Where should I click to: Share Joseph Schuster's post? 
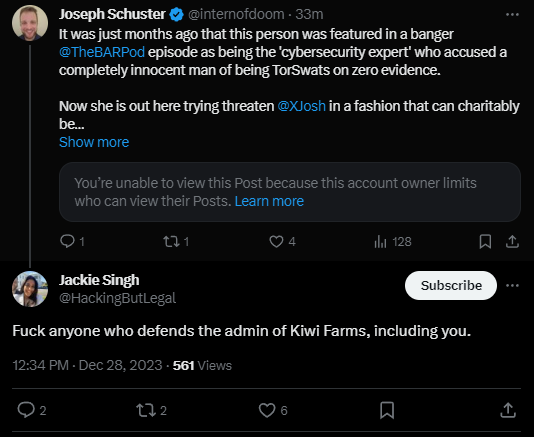pos(512,241)
